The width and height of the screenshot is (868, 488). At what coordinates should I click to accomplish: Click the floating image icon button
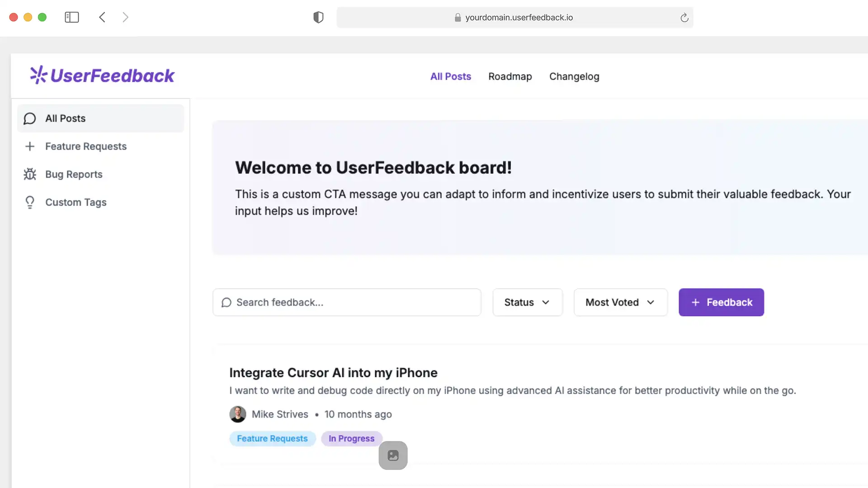point(393,455)
